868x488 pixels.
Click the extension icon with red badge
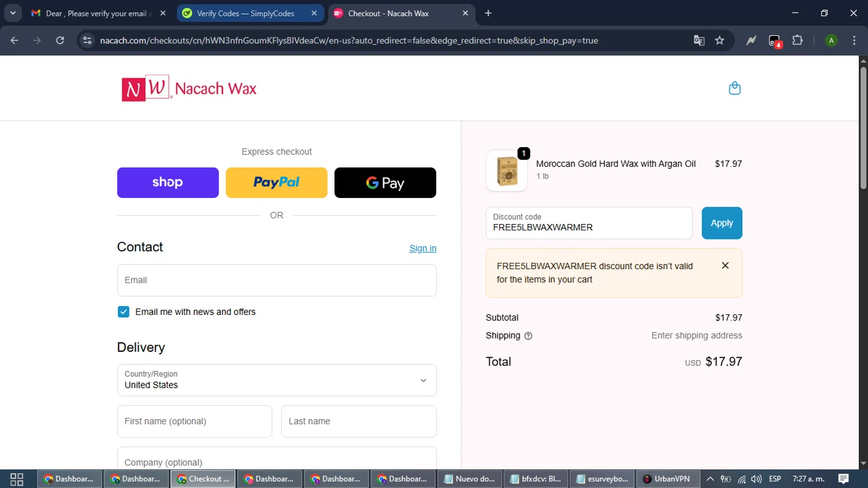[775, 41]
